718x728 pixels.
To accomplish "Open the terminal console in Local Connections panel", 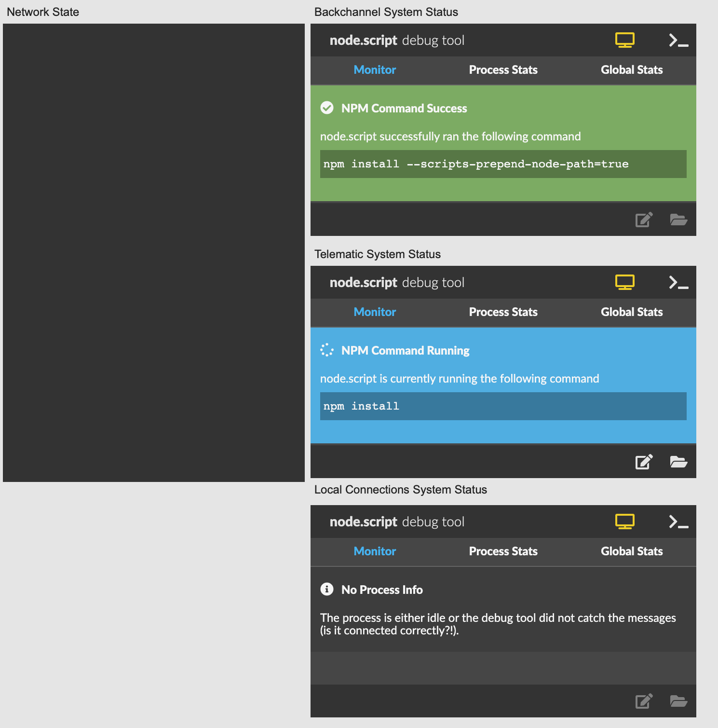I will [x=678, y=522].
